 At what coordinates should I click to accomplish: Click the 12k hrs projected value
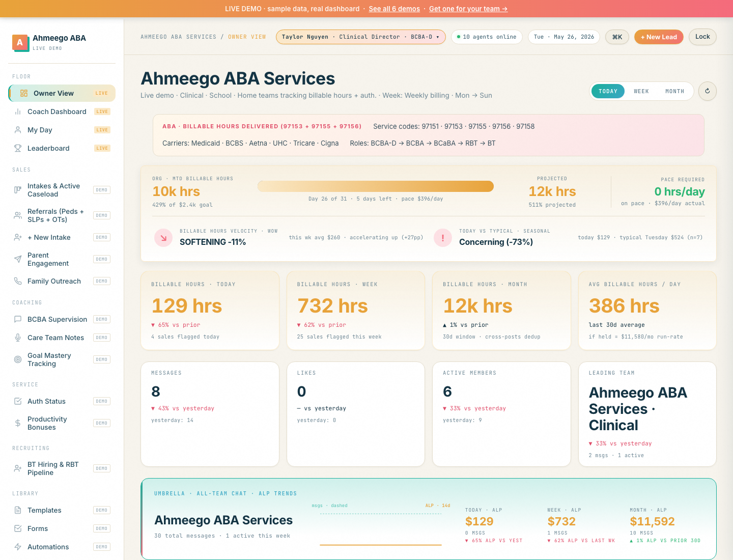(552, 191)
